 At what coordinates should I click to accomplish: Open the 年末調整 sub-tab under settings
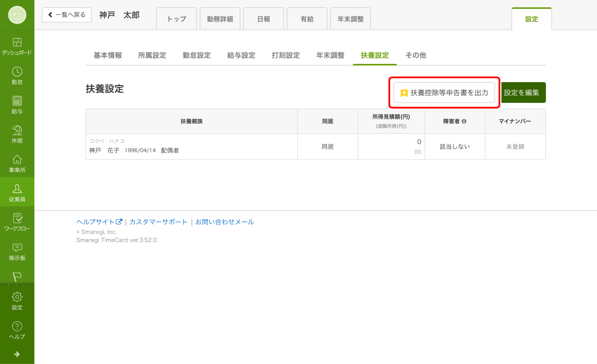[x=331, y=55]
